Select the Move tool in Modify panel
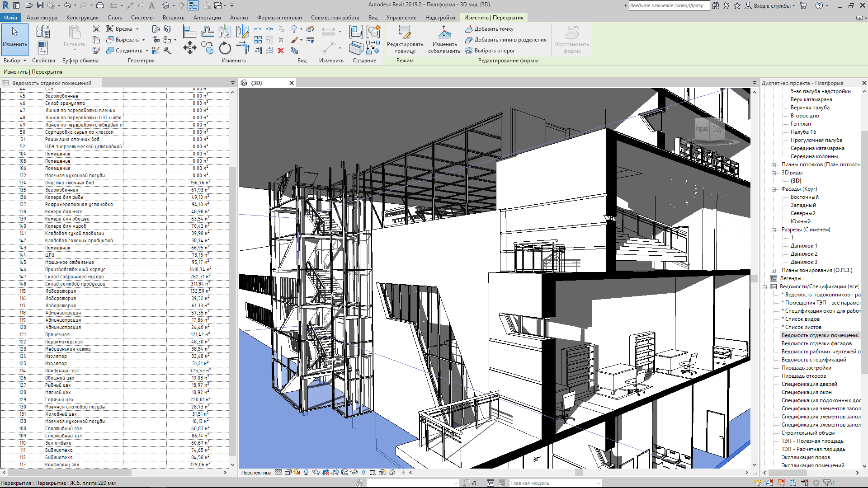 [x=189, y=48]
